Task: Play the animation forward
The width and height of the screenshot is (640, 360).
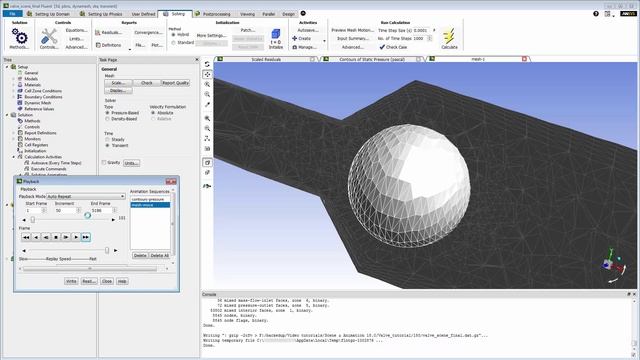Action: [76, 237]
